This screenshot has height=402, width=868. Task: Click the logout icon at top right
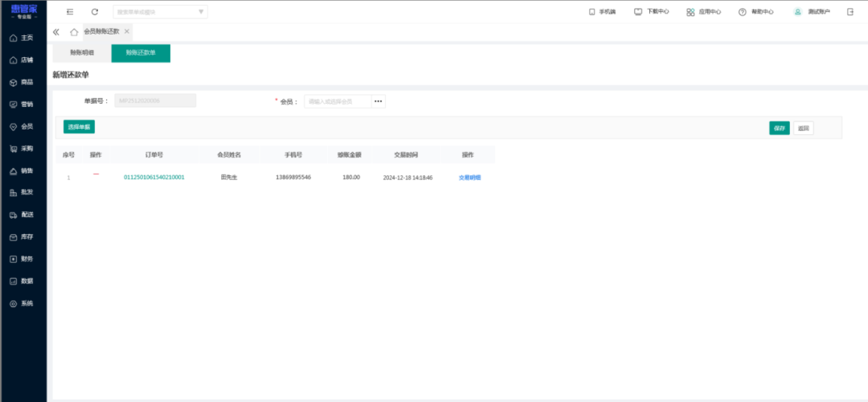pos(850,12)
